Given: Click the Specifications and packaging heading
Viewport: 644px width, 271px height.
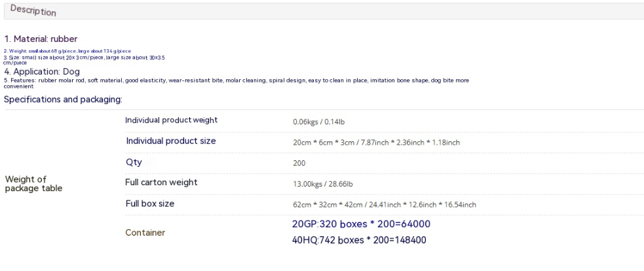Looking at the screenshot, I should tap(63, 99).
